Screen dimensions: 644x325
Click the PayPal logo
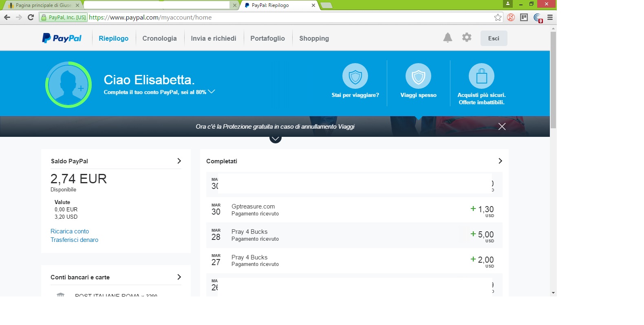pyautogui.click(x=62, y=38)
